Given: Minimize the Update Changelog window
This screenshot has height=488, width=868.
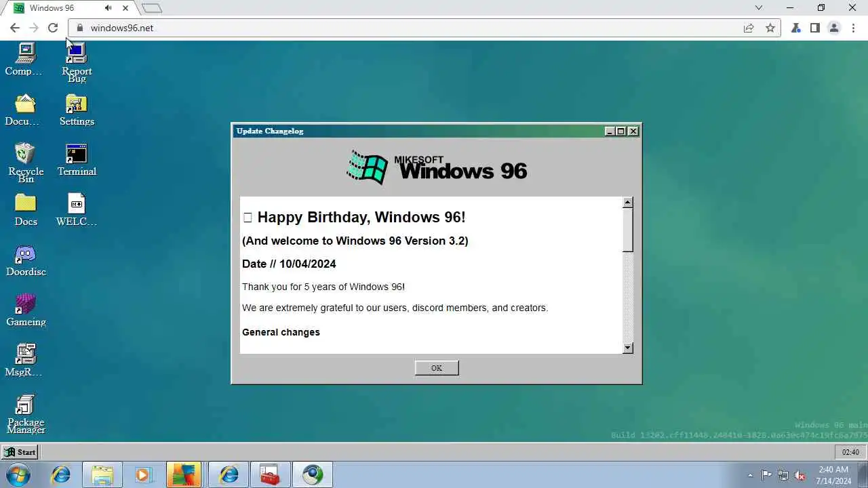Looking at the screenshot, I should tap(610, 131).
